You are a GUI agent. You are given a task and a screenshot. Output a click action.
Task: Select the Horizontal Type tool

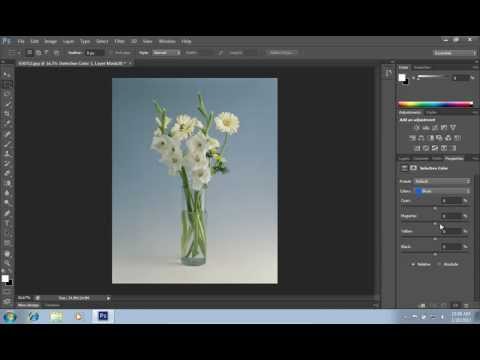(x=7, y=223)
